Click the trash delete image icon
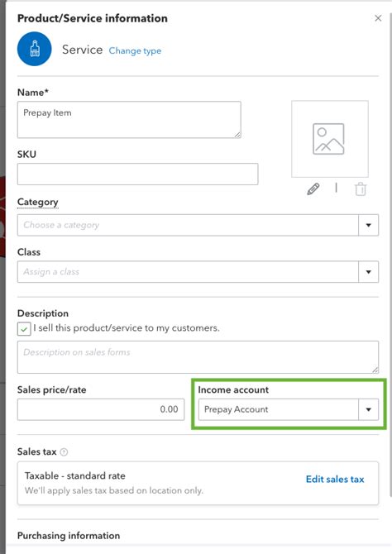Screen dimensions: 392x554 tap(361, 189)
